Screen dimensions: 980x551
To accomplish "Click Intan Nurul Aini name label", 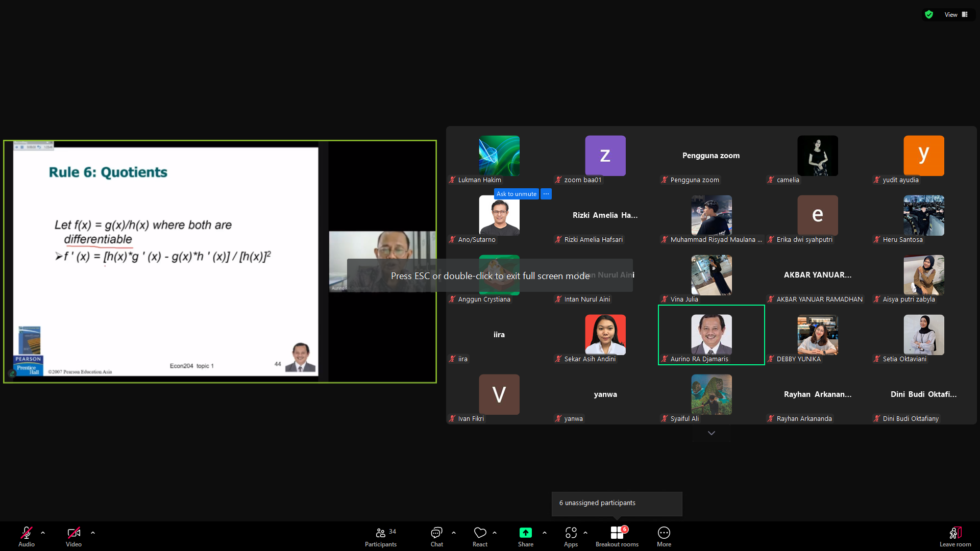I will coord(587,299).
